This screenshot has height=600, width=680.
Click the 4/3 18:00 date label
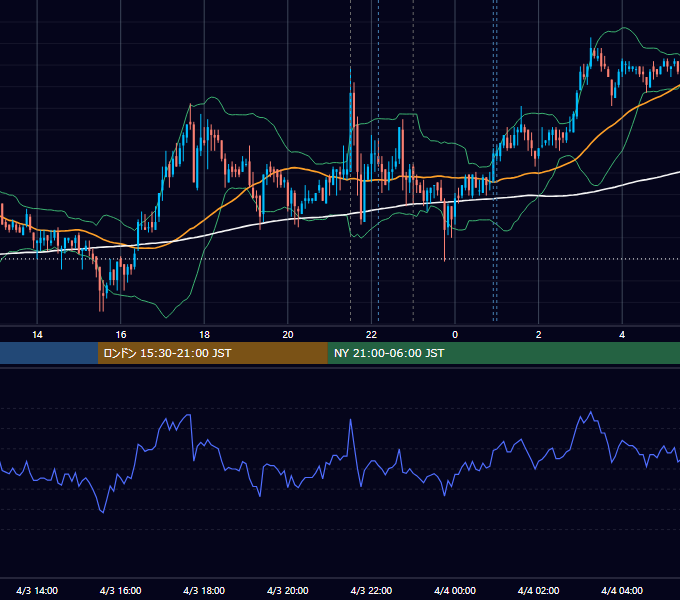204,590
